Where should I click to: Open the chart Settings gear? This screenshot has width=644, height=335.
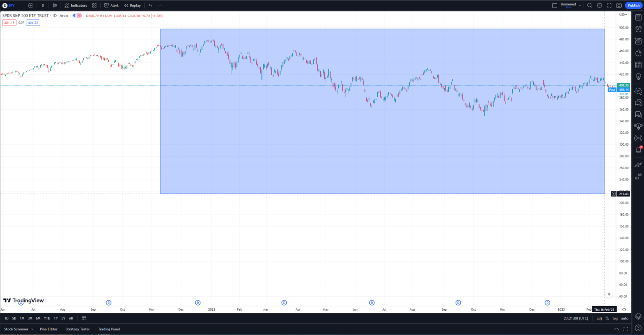[599, 5]
